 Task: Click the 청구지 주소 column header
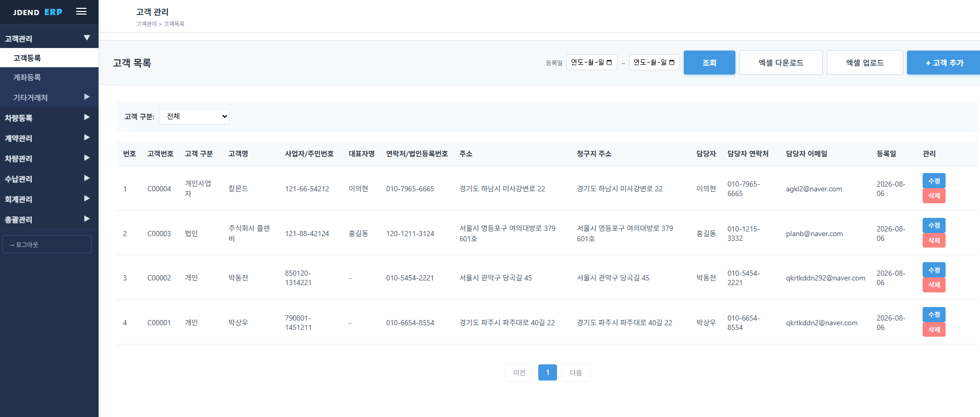(x=594, y=154)
